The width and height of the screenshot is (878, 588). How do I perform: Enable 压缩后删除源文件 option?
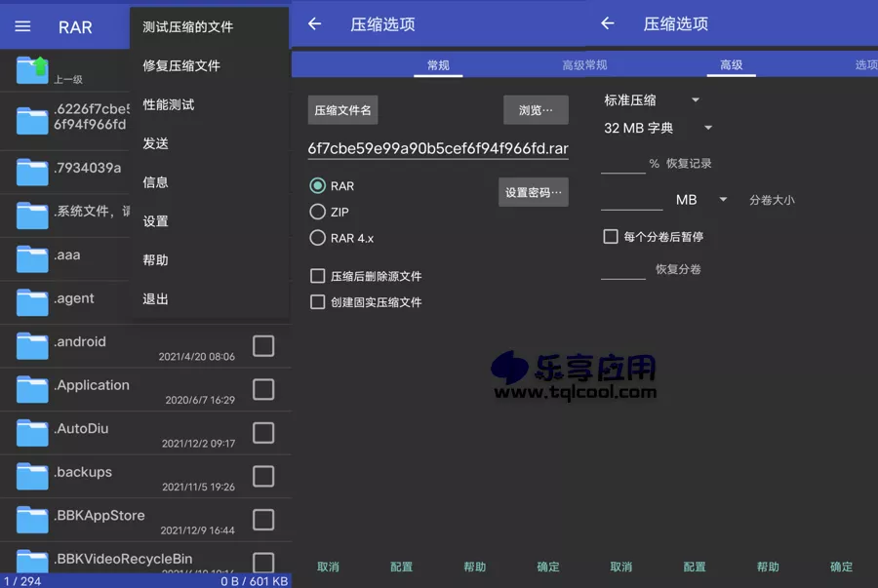[317, 276]
